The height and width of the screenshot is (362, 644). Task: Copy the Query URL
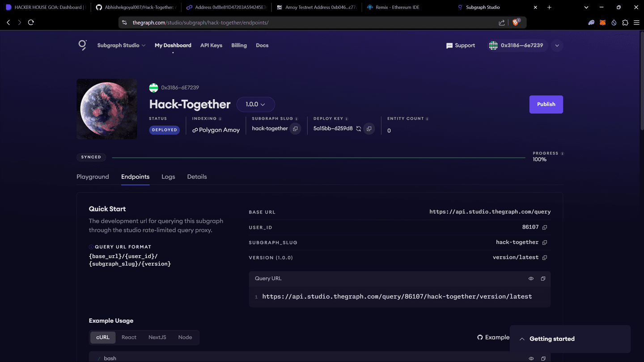point(543,278)
